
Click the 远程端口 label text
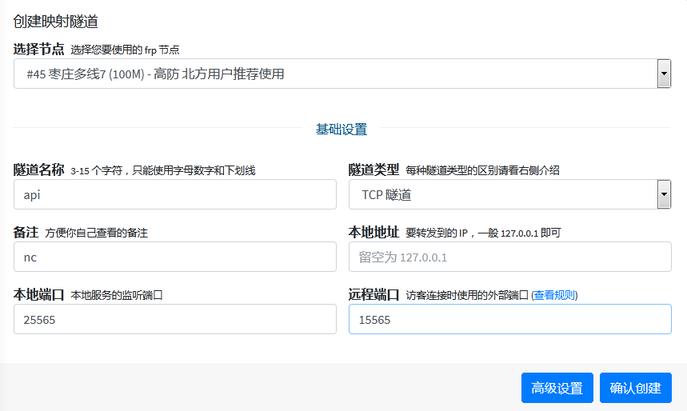374,295
